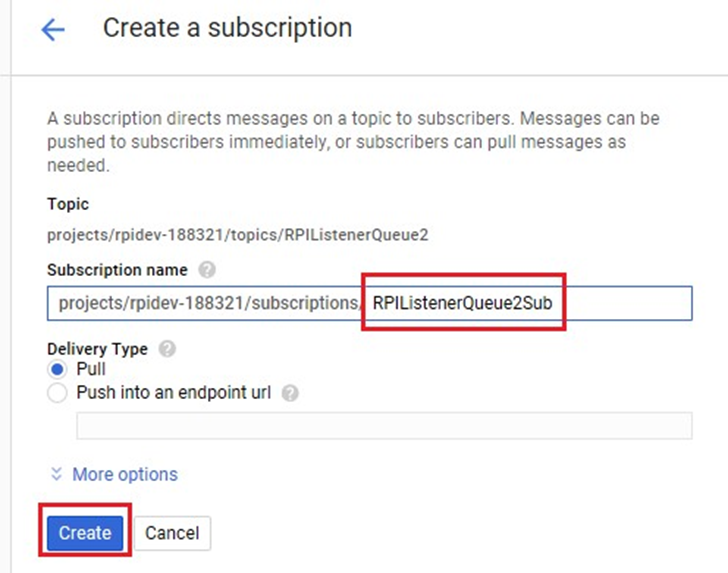The width and height of the screenshot is (728, 573).
Task: Click the subscription description paragraph
Action: click(x=353, y=142)
